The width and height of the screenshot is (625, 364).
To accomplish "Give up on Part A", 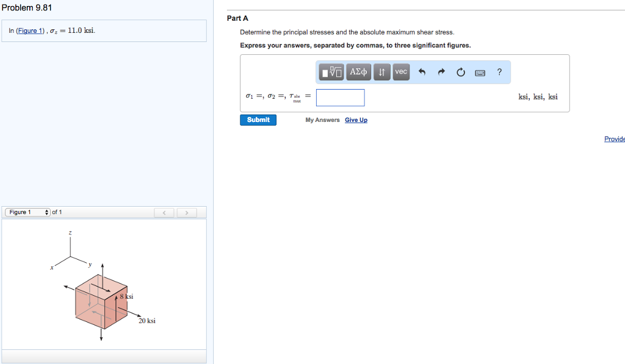I will (356, 120).
